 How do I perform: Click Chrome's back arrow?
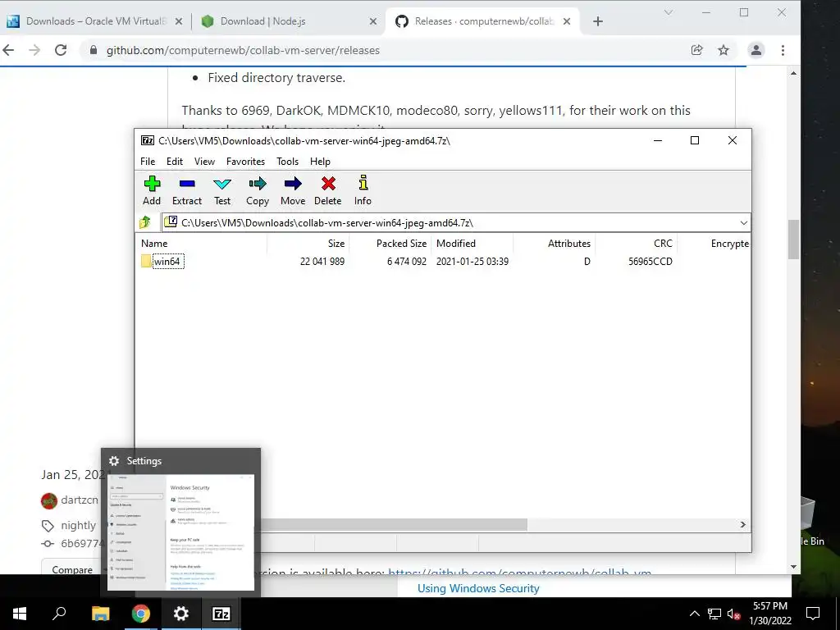pos(8,50)
